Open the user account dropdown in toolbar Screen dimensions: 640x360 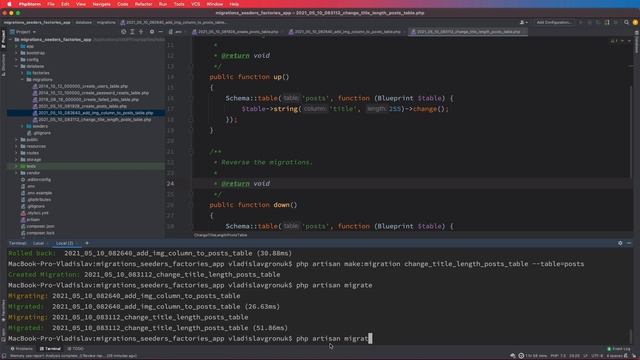click(x=523, y=22)
